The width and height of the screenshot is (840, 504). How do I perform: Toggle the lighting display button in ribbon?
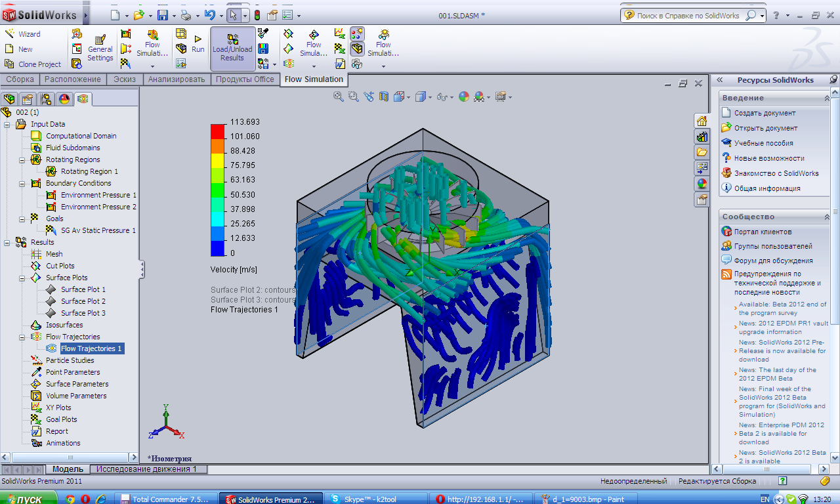357,33
